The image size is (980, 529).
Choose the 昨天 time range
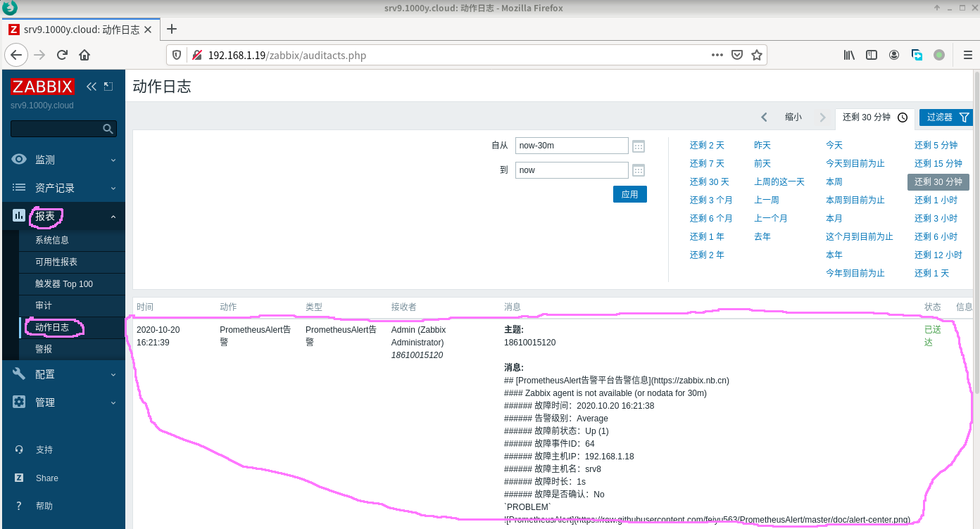tap(762, 145)
